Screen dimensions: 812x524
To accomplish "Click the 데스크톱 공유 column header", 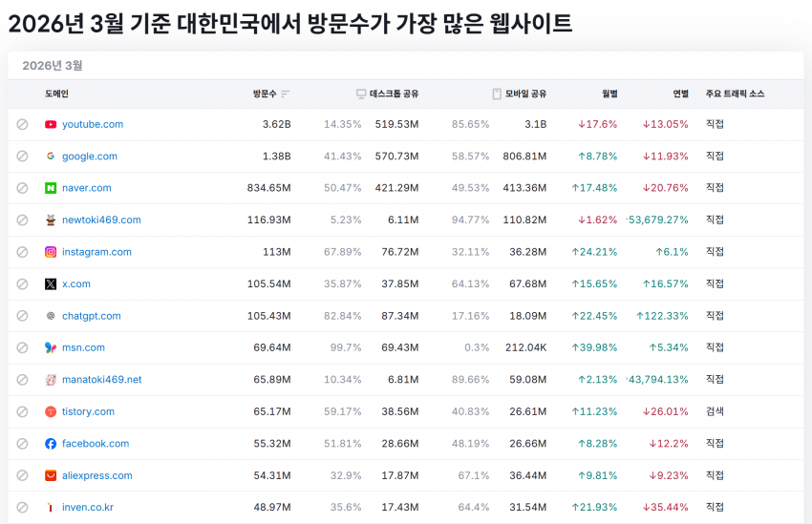I will click(x=395, y=94).
